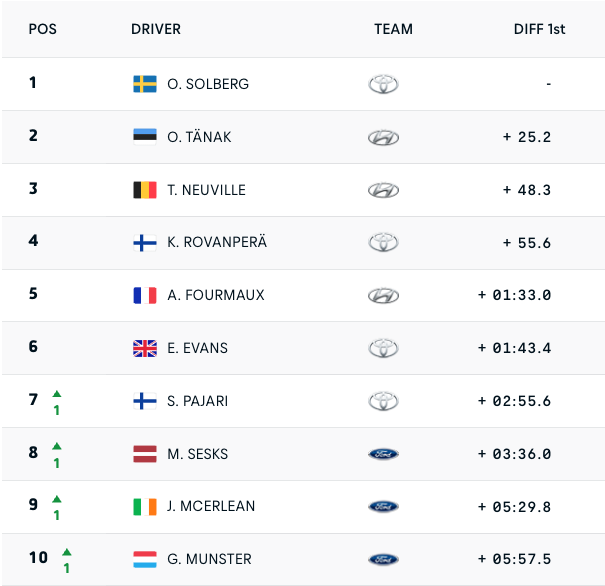Screen dimensions: 605x586
Task: Click the Estonian flag beside O. Tänak
Action: (x=145, y=137)
